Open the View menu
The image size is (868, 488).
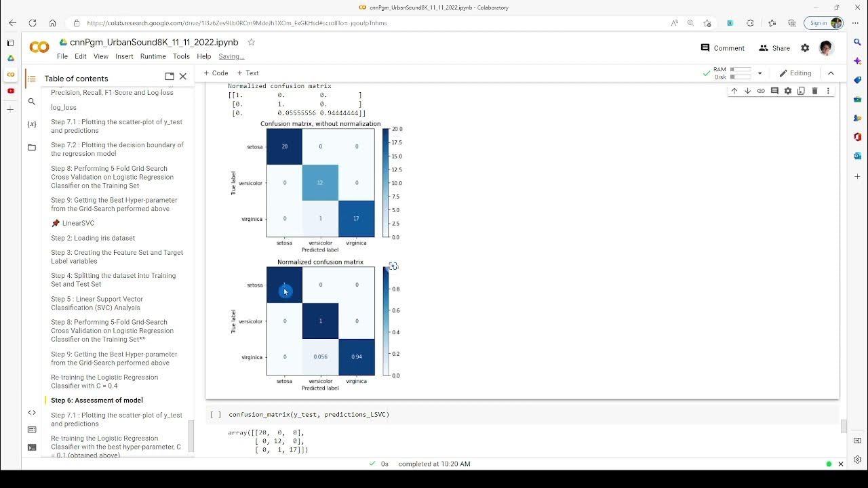(101, 56)
